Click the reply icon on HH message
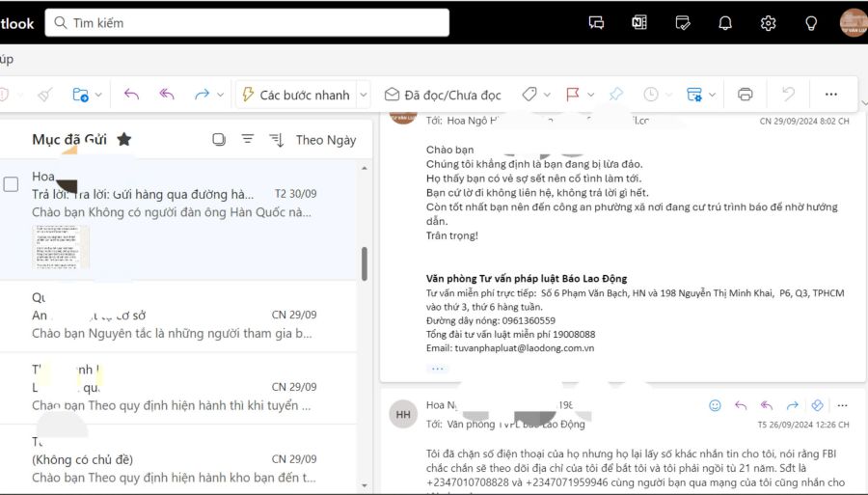868x495 pixels. point(741,405)
